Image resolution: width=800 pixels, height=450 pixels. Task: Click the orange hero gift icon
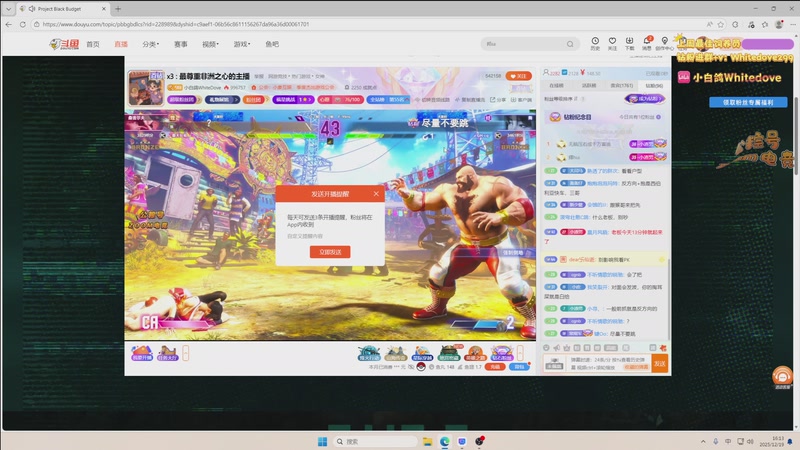[475, 353]
